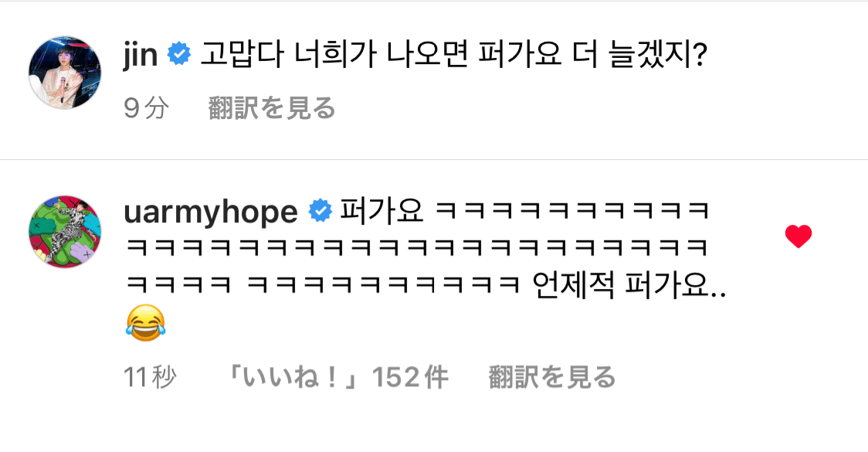Viewport: 868px width, 452px height.
Task: Visit the jin username link
Action: tap(141, 56)
